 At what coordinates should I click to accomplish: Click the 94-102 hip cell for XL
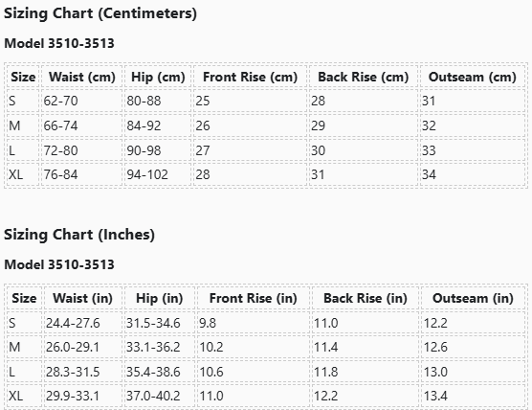[158, 174]
